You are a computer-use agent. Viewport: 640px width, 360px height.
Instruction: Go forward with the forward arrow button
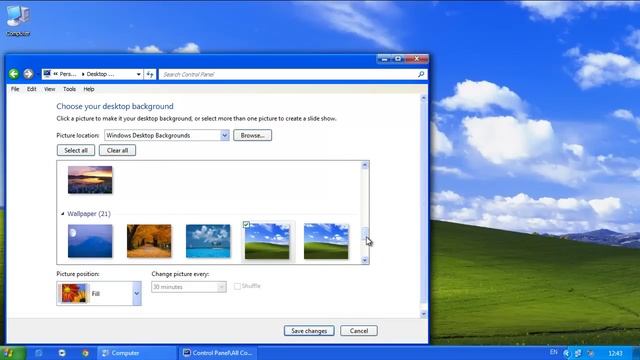tap(28, 74)
